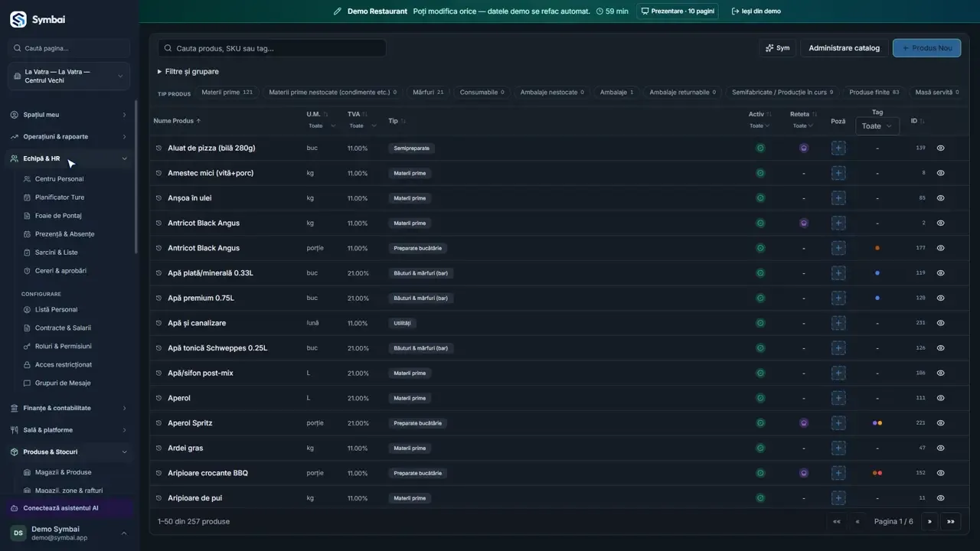Image resolution: width=980 pixels, height=551 pixels.
Task: Toggle active status for Apă premium 0.75L
Action: (760, 298)
